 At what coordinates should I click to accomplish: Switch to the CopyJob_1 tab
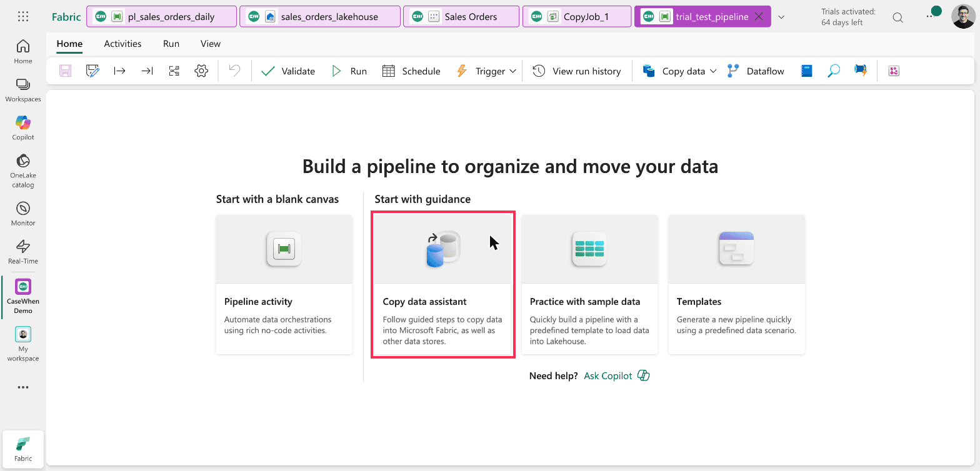coord(577,17)
